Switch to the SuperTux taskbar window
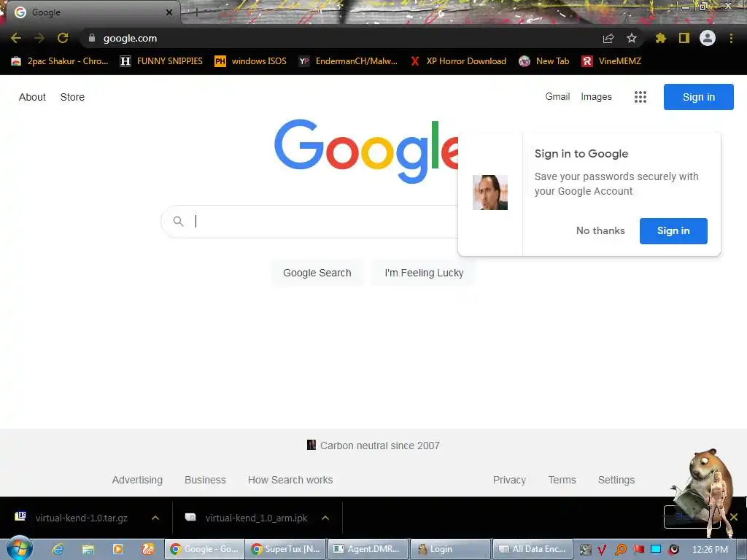Screen dimensions: 747x560 pyautogui.click(x=286, y=549)
